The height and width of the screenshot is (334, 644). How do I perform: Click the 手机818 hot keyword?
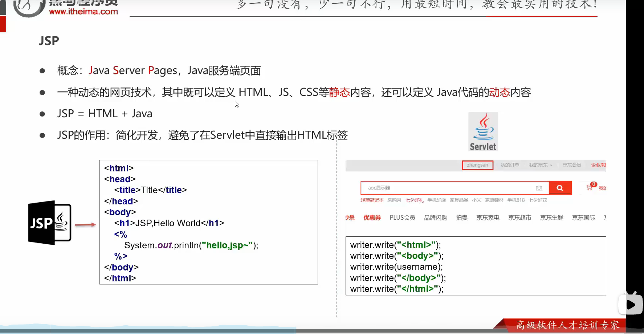pos(516,200)
